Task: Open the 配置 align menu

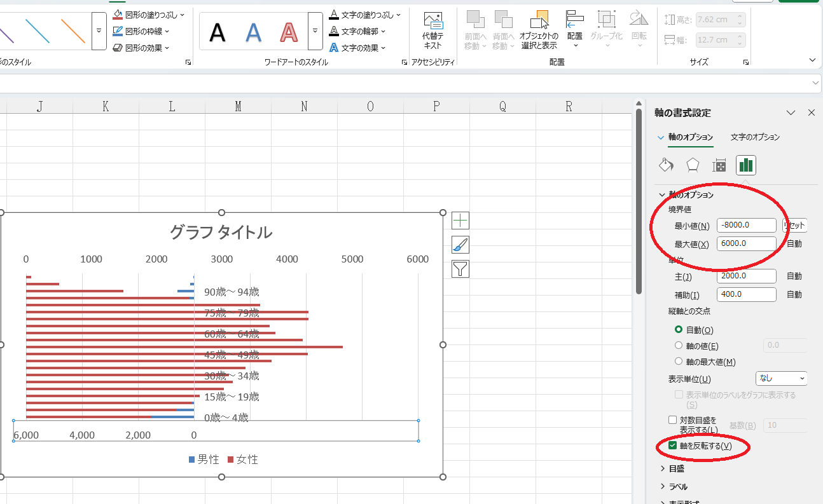Action: [575, 29]
